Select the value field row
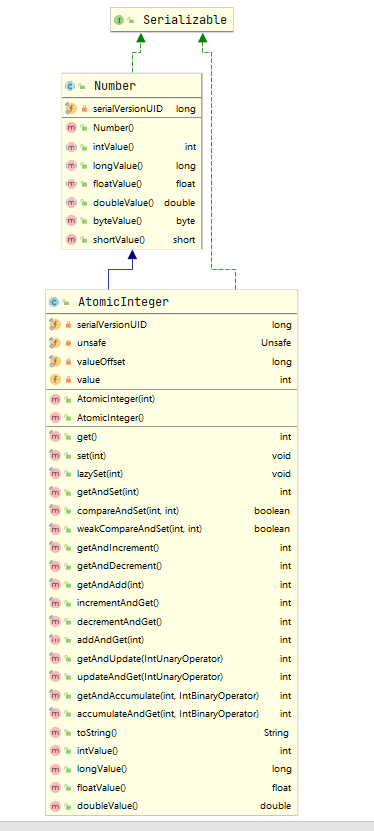The width and height of the screenshot is (374, 831). [172, 379]
